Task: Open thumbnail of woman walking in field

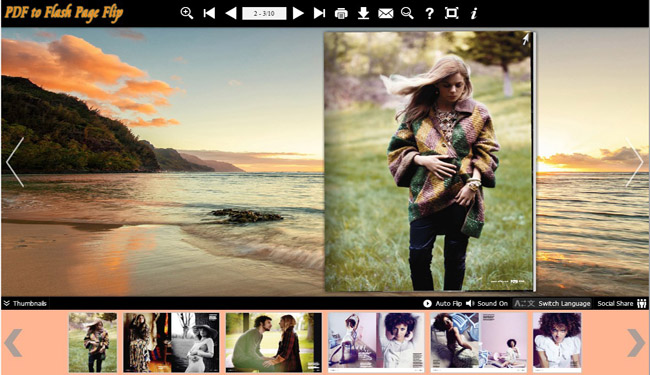Action: click(93, 342)
